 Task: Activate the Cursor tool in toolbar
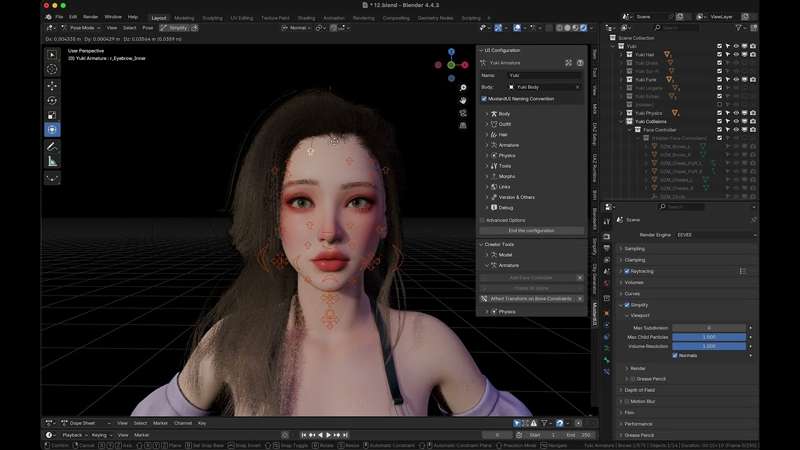pyautogui.click(x=52, y=69)
